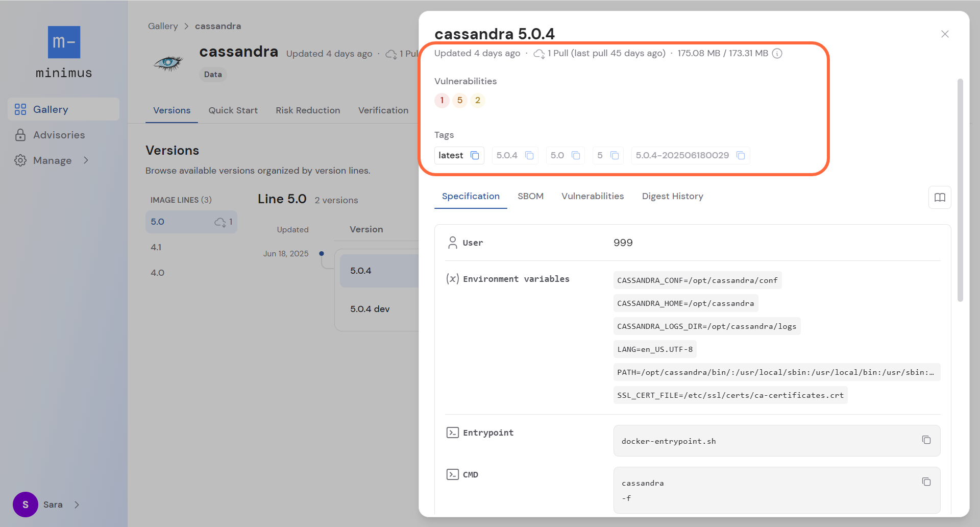Click the User person icon
The width and height of the screenshot is (980, 527).
[452, 243]
